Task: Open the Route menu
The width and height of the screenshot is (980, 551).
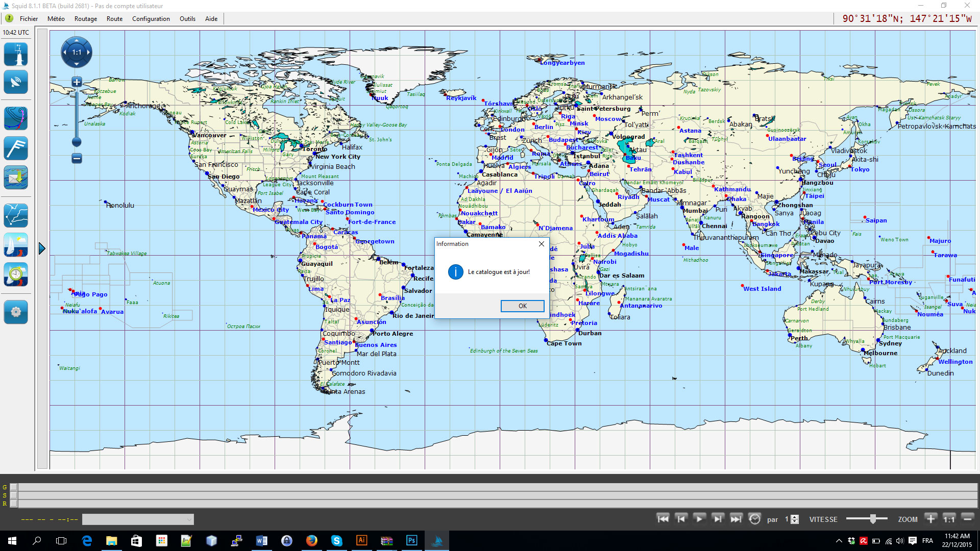Action: (114, 19)
